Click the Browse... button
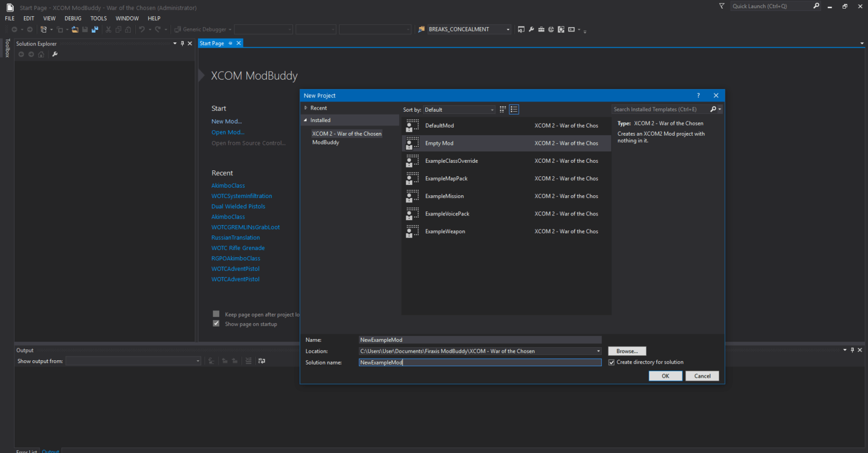This screenshot has width=868, height=453. click(x=627, y=351)
